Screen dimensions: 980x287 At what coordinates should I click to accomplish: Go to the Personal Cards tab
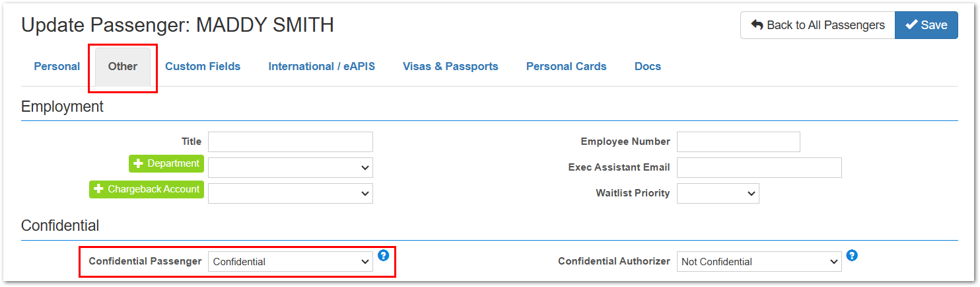point(567,66)
